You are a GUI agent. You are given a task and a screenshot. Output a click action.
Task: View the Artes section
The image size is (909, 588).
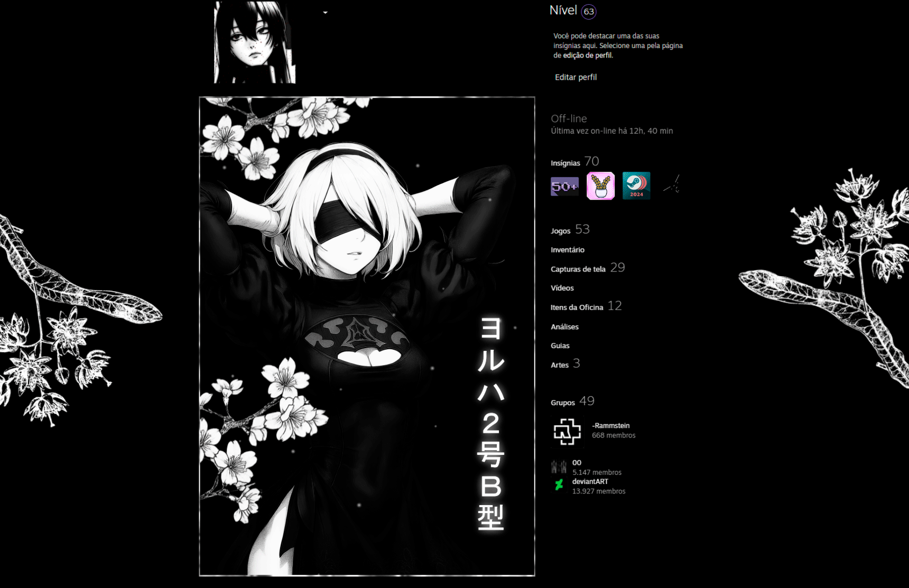[560, 365]
